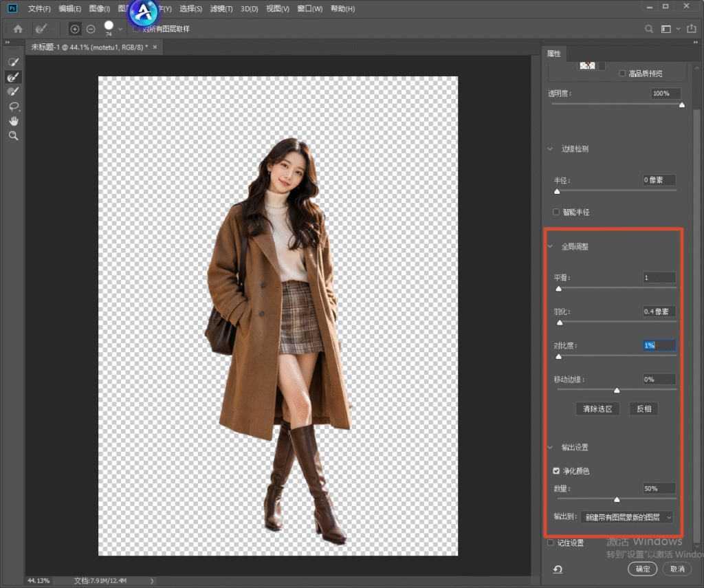Open the 文件(F) menu

click(x=39, y=8)
